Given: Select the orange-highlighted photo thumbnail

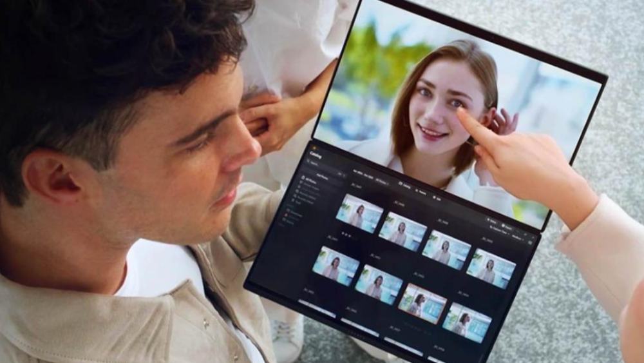Looking at the screenshot, I should click(422, 303).
